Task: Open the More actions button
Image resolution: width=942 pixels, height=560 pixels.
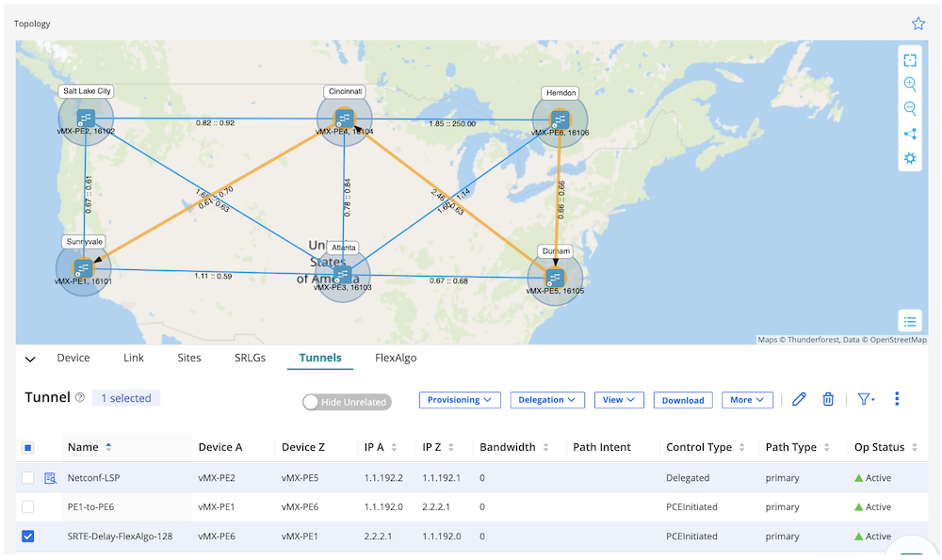Action: (747, 400)
